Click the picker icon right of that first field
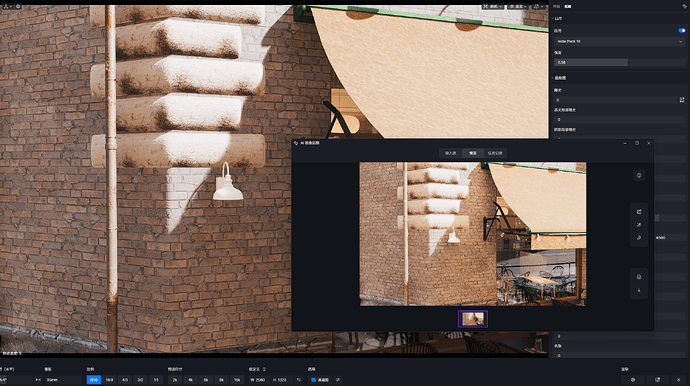This screenshot has height=386, width=690. (x=682, y=100)
